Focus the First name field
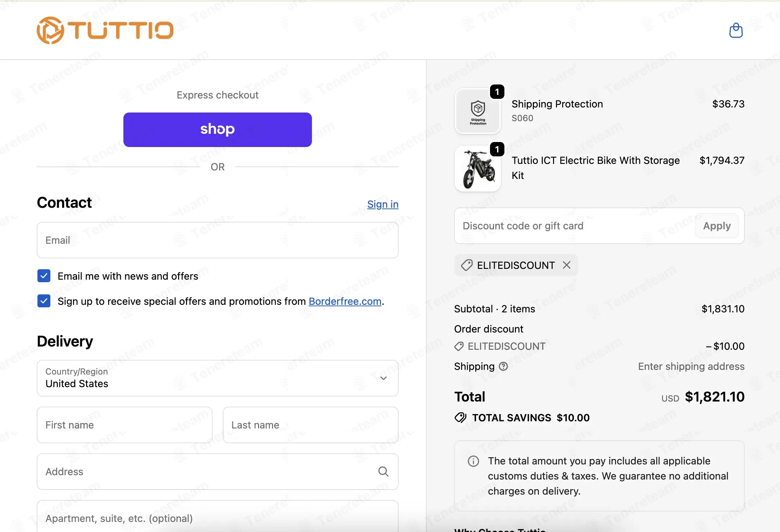The image size is (780, 532). [x=124, y=425]
